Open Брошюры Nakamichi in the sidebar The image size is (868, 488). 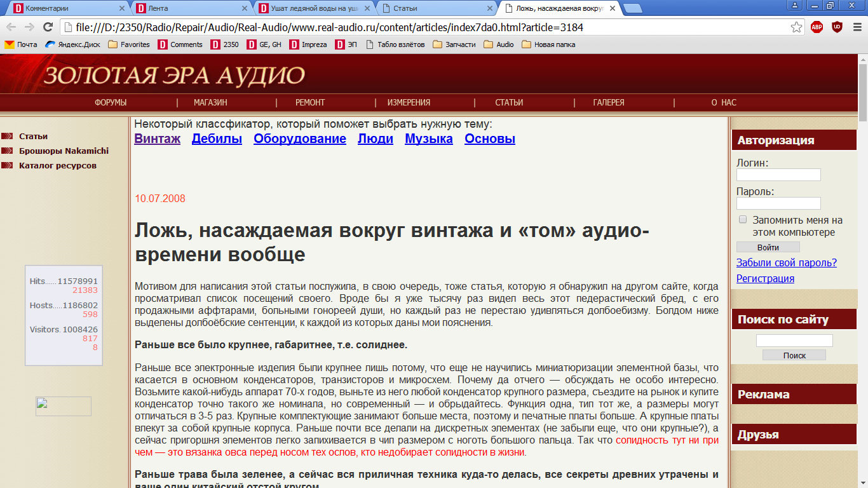click(64, 151)
